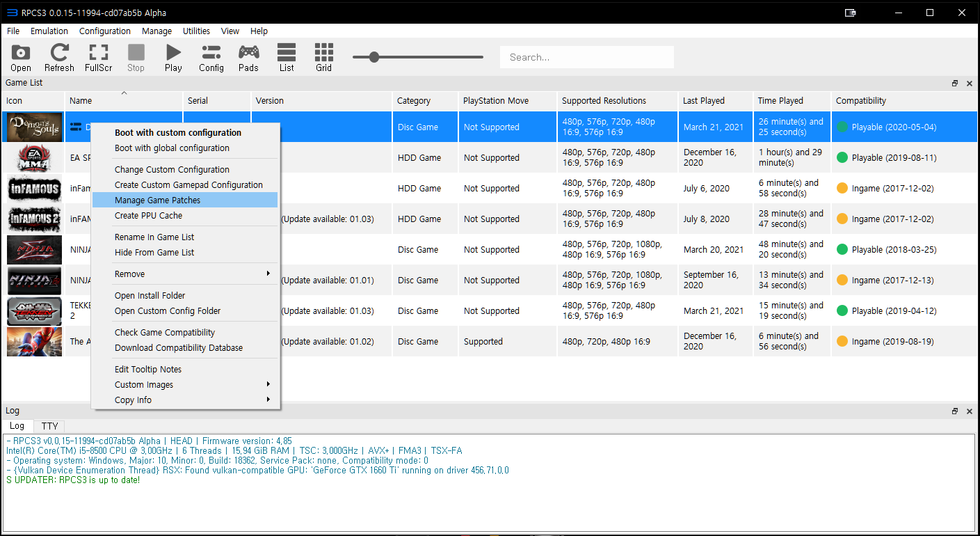Open the Configuration menu
Viewport: 980px width, 536px height.
[x=105, y=31]
